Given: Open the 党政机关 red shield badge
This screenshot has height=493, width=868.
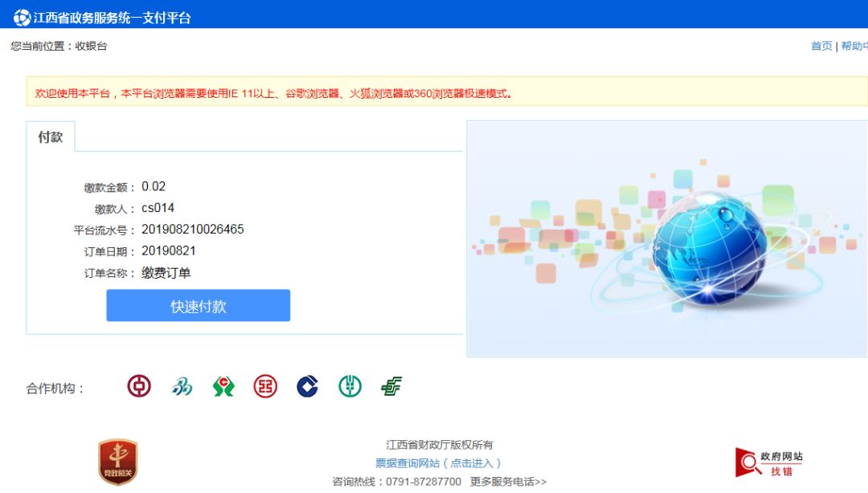Looking at the screenshot, I should (x=118, y=462).
